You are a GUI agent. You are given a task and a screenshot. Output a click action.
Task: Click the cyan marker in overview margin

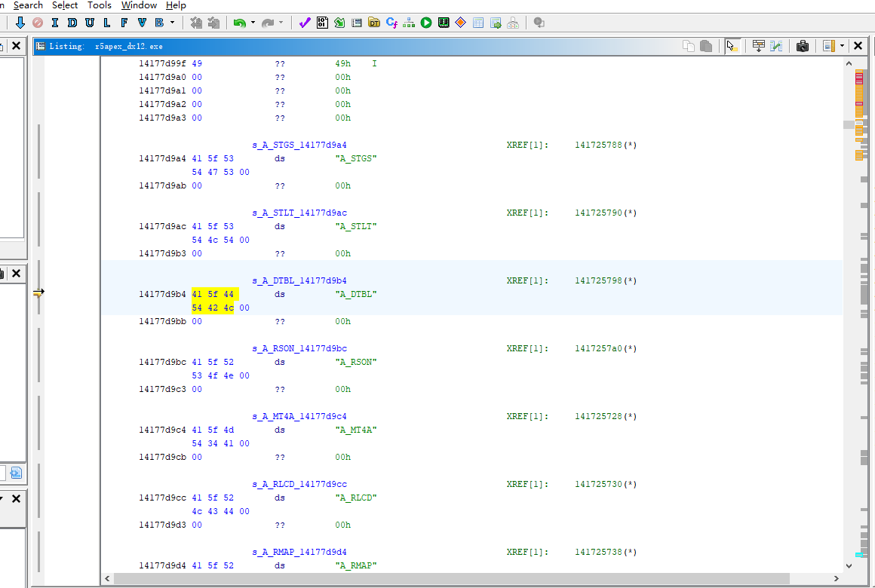pyautogui.click(x=859, y=555)
